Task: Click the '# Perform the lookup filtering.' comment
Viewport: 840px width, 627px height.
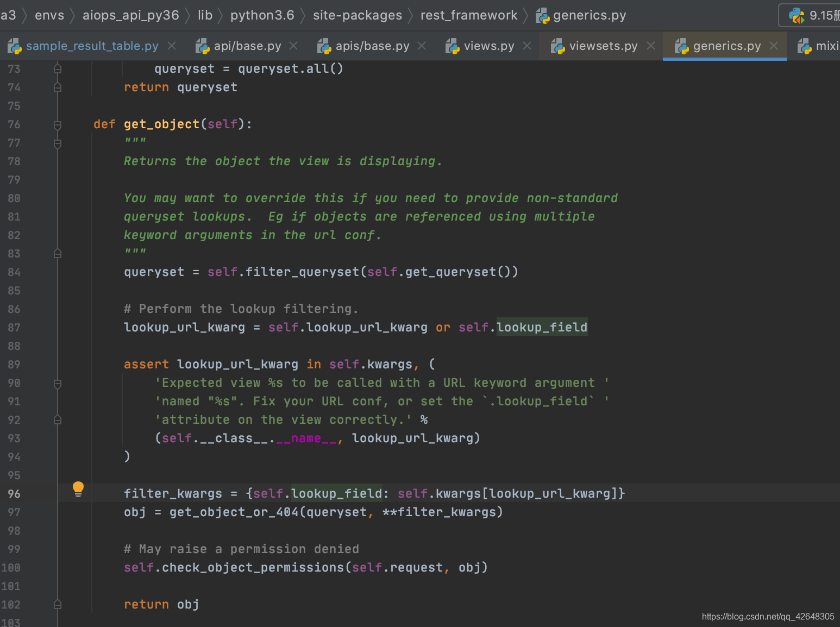Action: pyautogui.click(x=241, y=309)
